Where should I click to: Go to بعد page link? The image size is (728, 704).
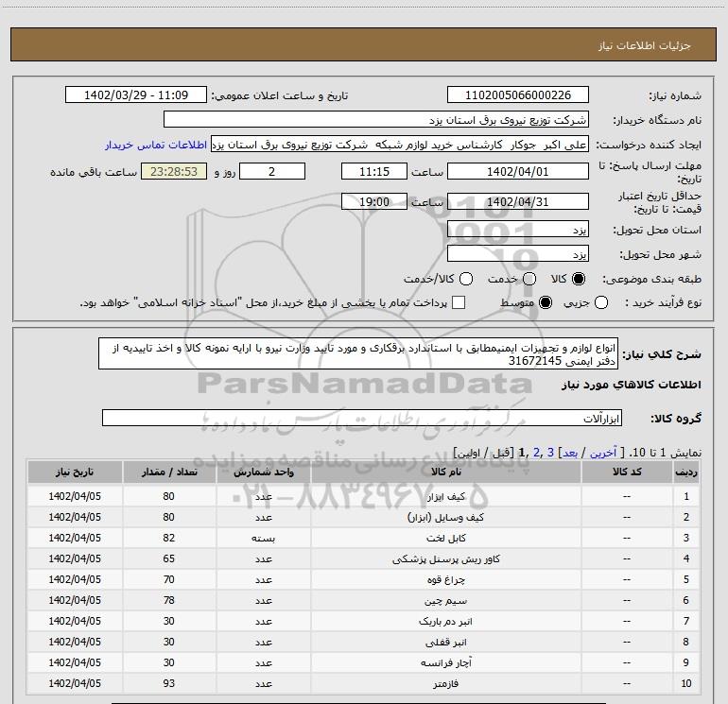571,453
